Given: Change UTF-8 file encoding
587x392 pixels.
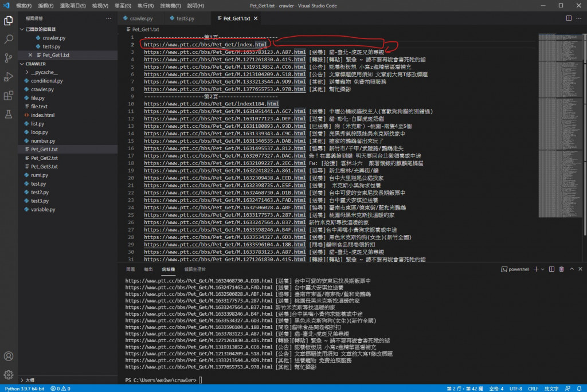Looking at the screenshot, I should [x=515, y=389].
